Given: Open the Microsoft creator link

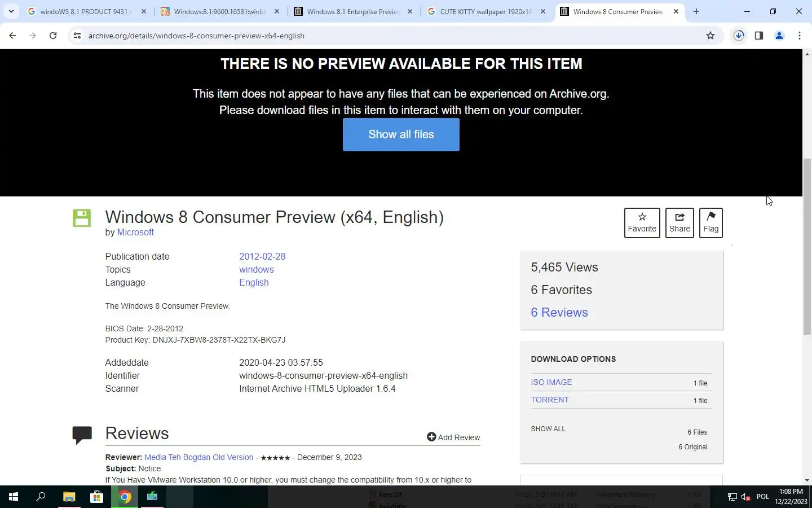Looking at the screenshot, I should coord(135,232).
